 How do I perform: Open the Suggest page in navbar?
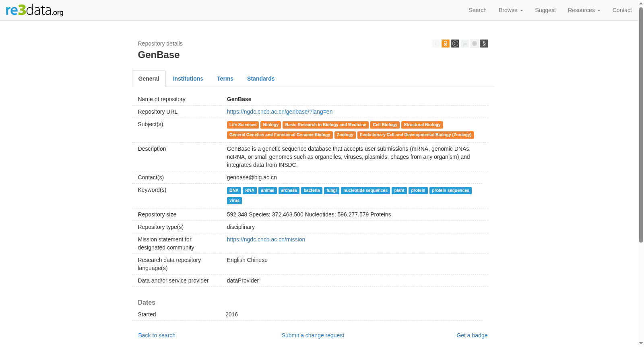tap(545, 10)
